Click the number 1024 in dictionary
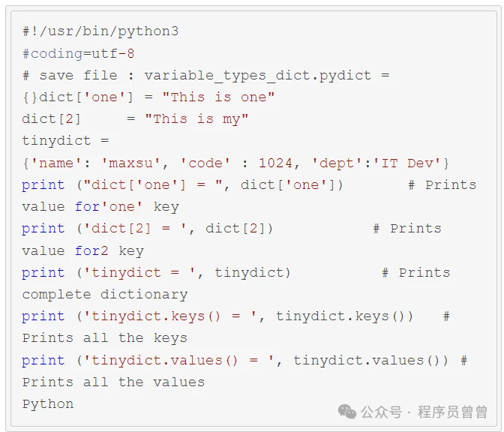The image size is (504, 432). click(x=275, y=163)
